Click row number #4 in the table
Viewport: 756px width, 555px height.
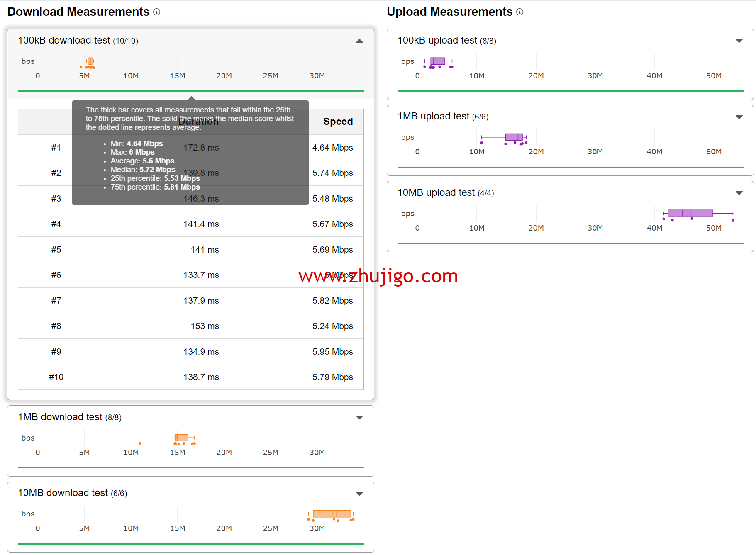[56, 224]
